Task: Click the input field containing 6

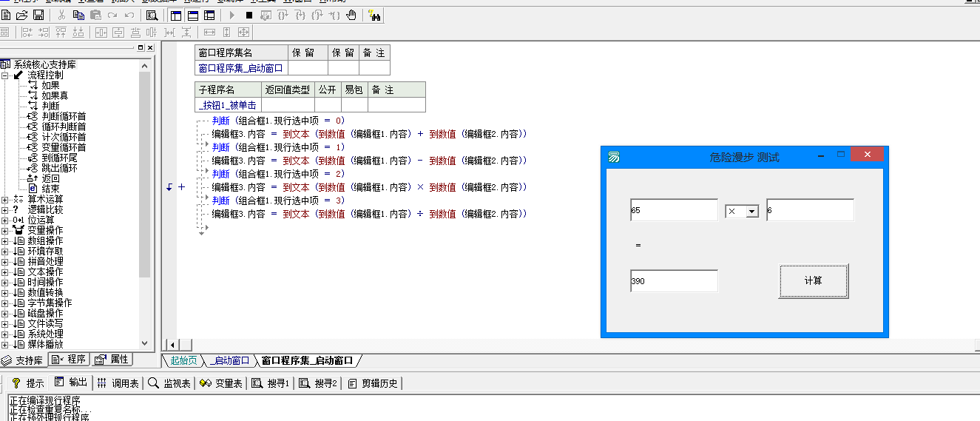Action: point(810,210)
